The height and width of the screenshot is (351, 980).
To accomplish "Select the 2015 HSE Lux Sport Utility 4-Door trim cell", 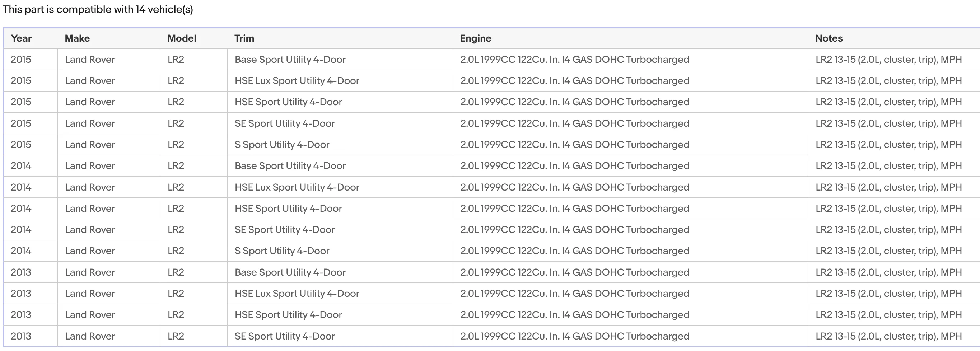I will click(x=340, y=81).
